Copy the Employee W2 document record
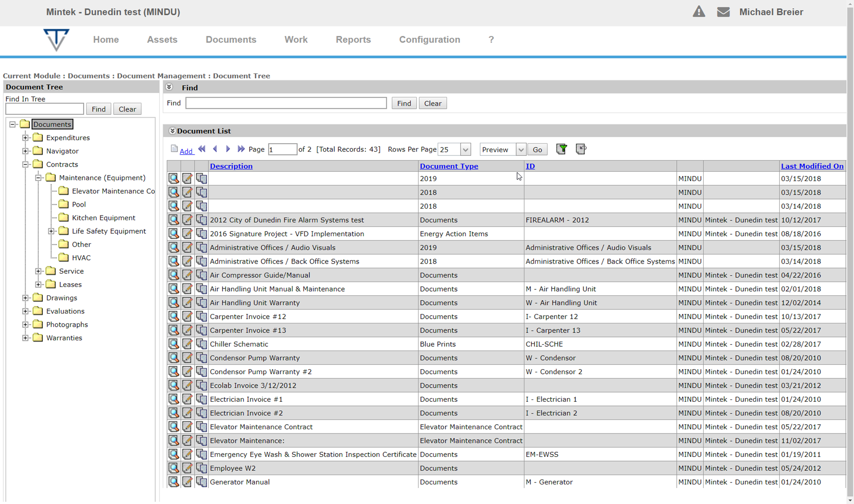Image resolution: width=854 pixels, height=504 pixels. [201, 468]
